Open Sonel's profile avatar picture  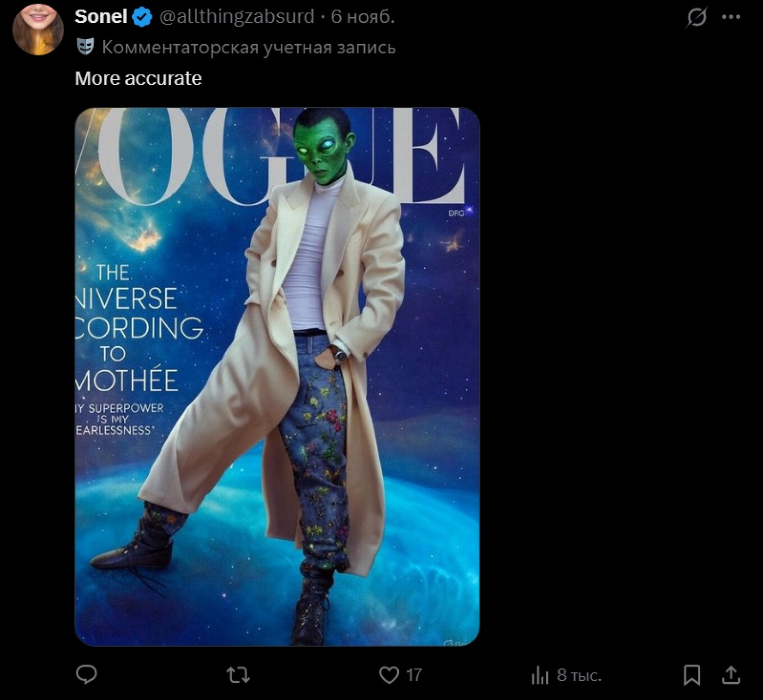coord(38,29)
